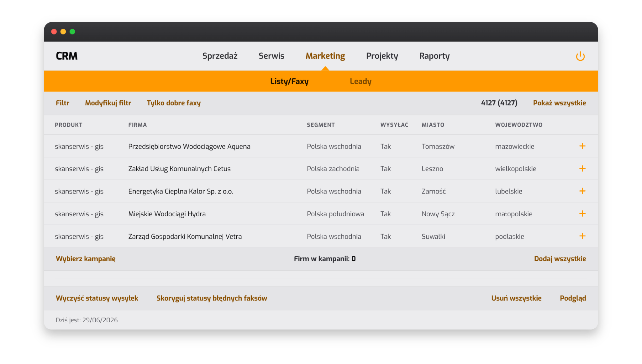Click the Tomaszów city cell
642x364 pixels.
click(x=438, y=146)
